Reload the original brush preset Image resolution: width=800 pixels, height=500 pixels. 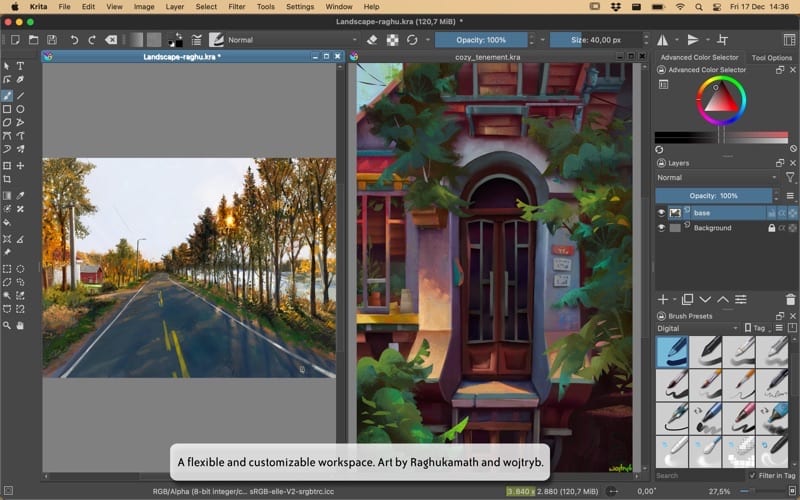coord(412,40)
